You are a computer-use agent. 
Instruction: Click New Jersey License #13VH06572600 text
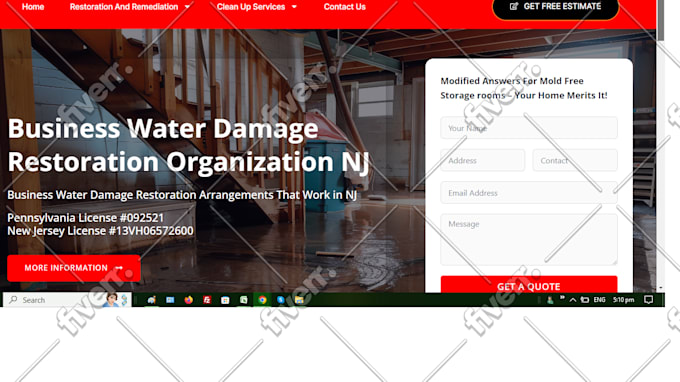click(100, 231)
